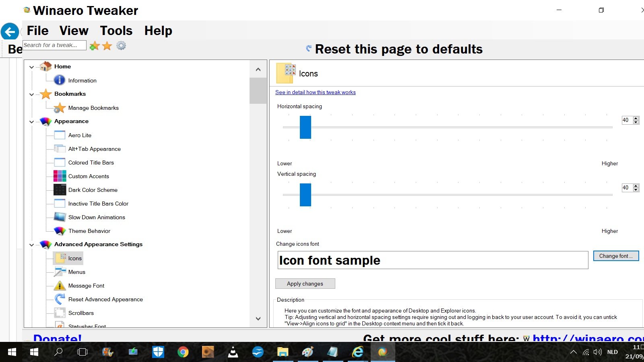
Task: Click the Menus tweak icon
Action: click(60, 272)
